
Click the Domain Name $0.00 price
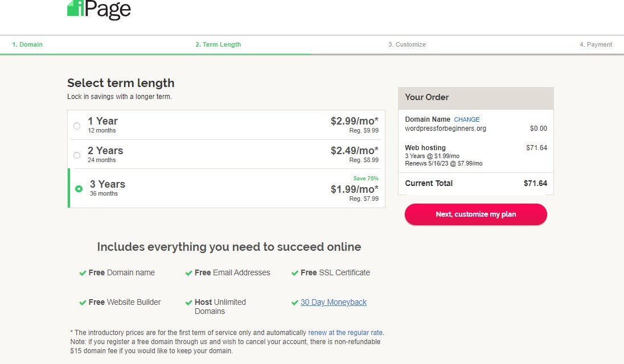(x=539, y=129)
